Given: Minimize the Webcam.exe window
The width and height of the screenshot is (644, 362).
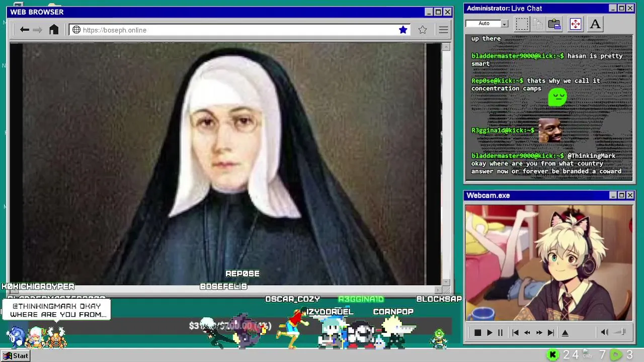Looking at the screenshot, I should click(612, 196).
